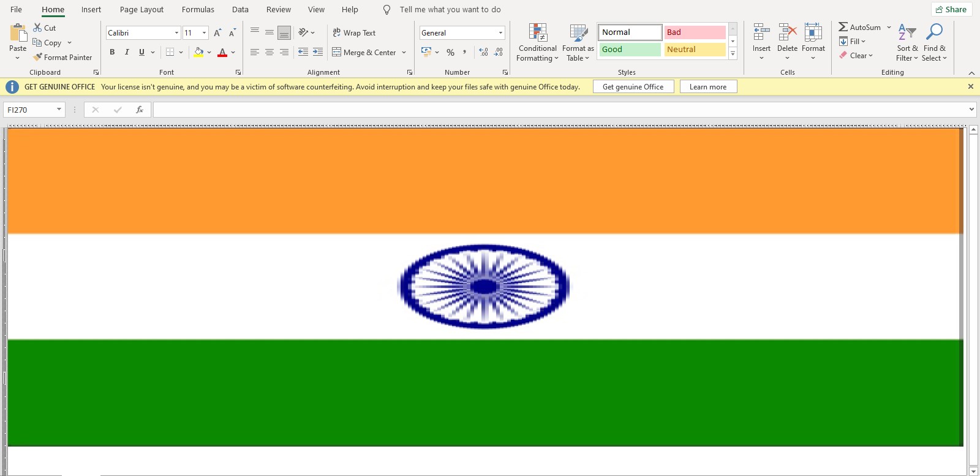
Task: Click Decrease Decimal icon
Action: pos(499,52)
